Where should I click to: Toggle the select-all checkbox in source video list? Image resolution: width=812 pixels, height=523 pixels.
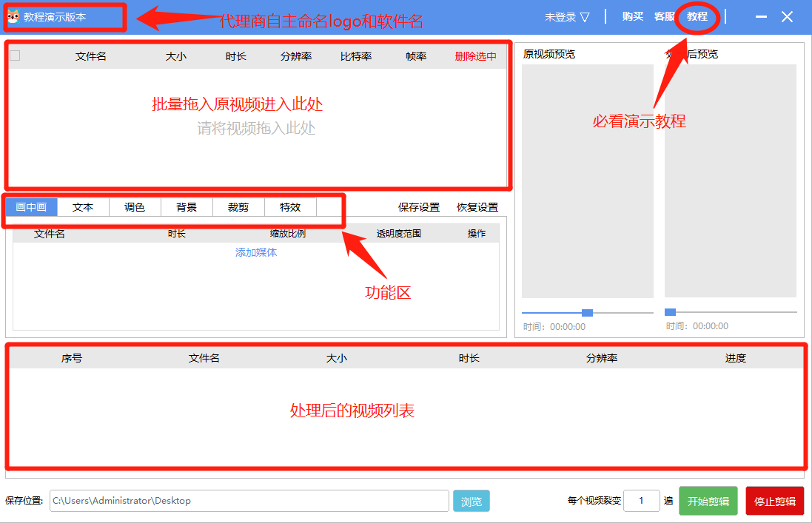(x=15, y=56)
